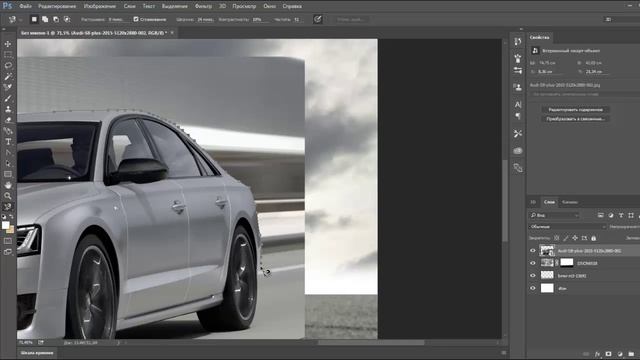Screen dimensions: 640x360
Task: Open the workspace switcher dropdown
Action: (621, 19)
